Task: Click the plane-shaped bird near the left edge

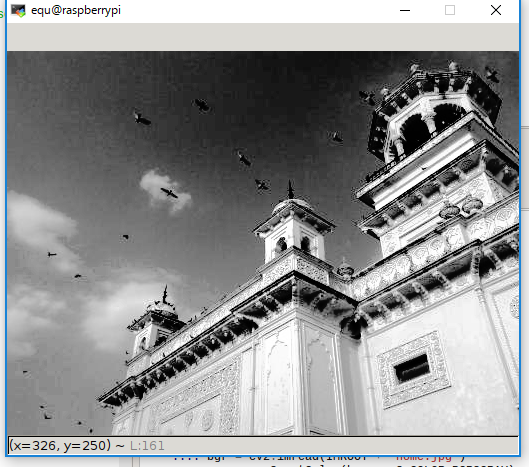Action: [x=52, y=254]
